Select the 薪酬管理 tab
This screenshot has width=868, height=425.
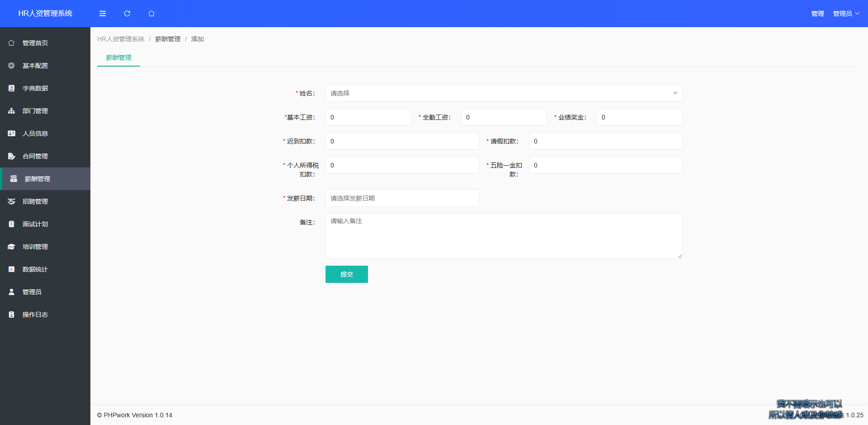point(118,57)
